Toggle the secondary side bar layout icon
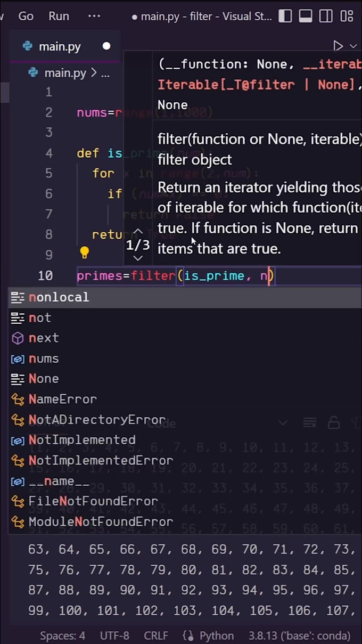Viewport: 362px width, 644px height. (326, 16)
